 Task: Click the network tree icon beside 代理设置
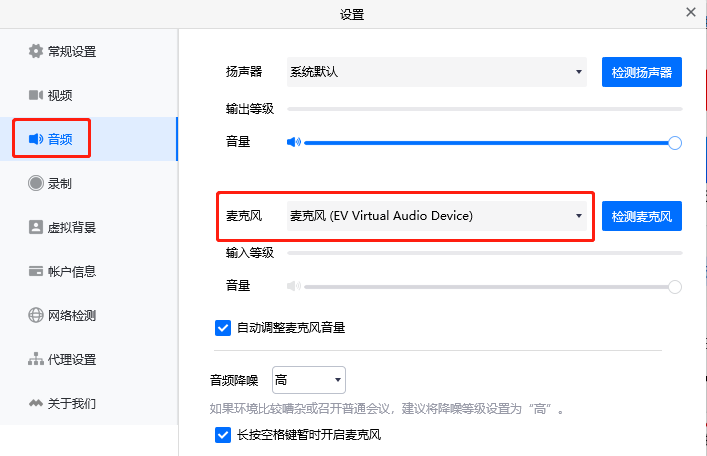(36, 359)
